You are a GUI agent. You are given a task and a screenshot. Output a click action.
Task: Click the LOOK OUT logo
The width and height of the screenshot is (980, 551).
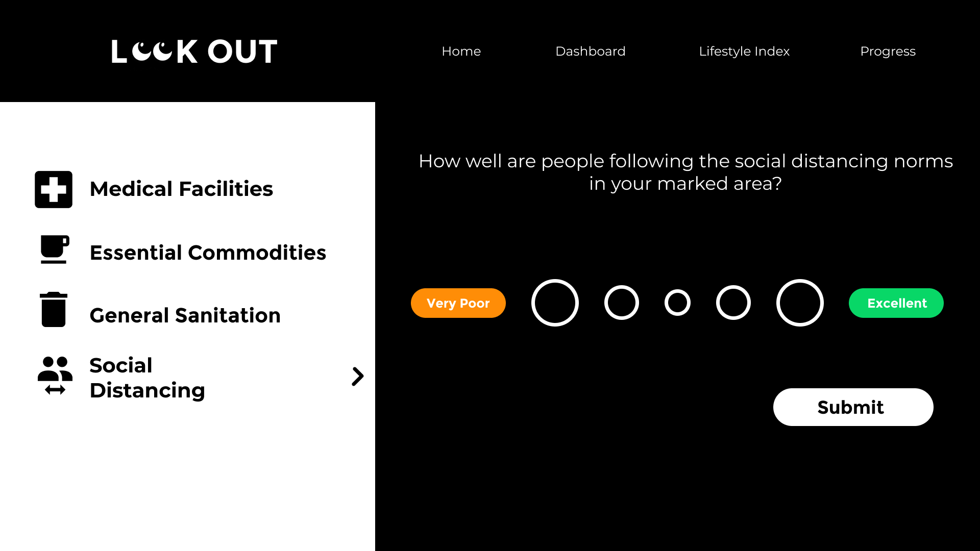click(194, 52)
